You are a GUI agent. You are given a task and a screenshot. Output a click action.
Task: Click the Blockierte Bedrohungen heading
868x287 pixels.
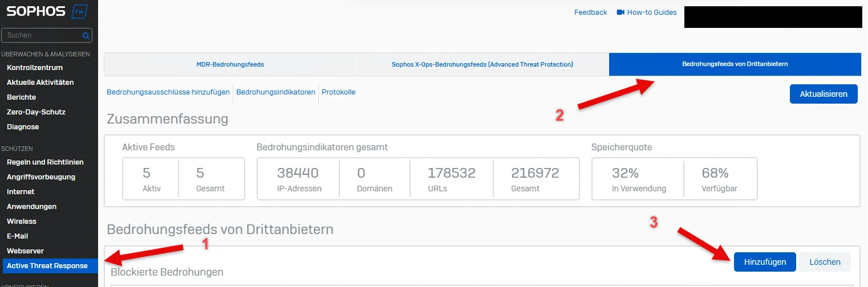(167, 272)
